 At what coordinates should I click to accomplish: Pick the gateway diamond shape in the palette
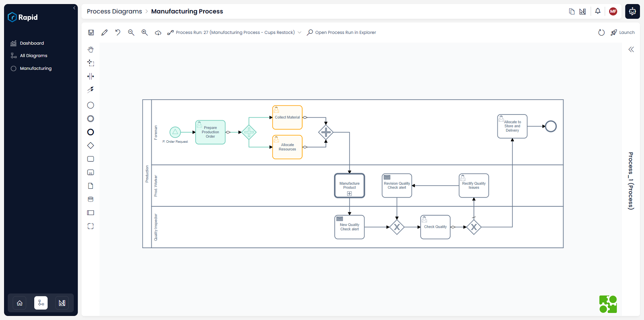click(x=90, y=145)
